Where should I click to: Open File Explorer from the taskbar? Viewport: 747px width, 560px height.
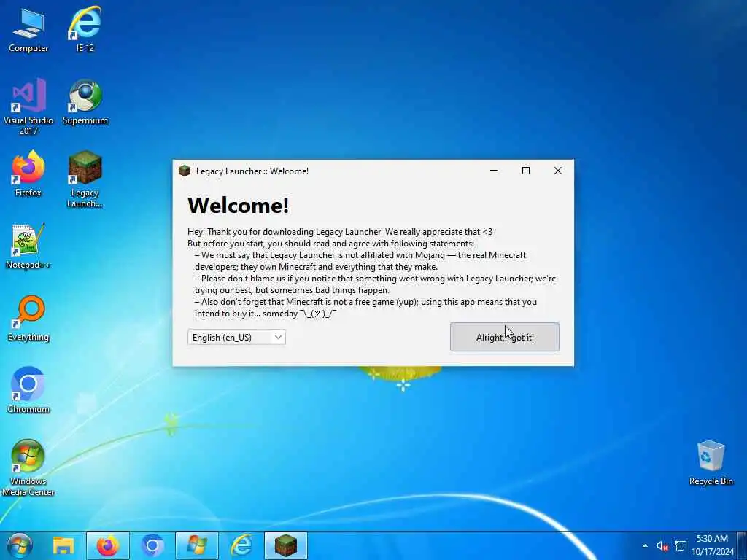[x=63, y=545]
